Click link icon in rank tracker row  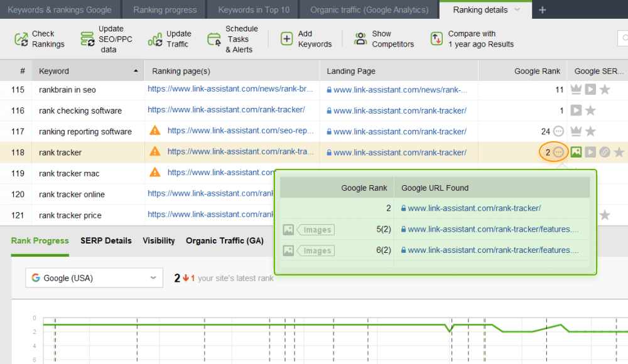click(x=605, y=152)
